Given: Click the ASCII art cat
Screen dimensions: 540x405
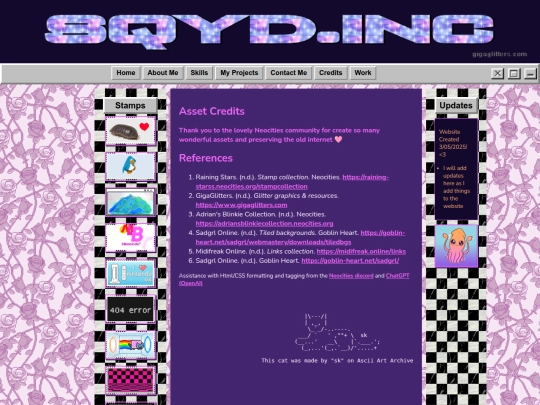Looking at the screenshot, I should pos(337,332).
